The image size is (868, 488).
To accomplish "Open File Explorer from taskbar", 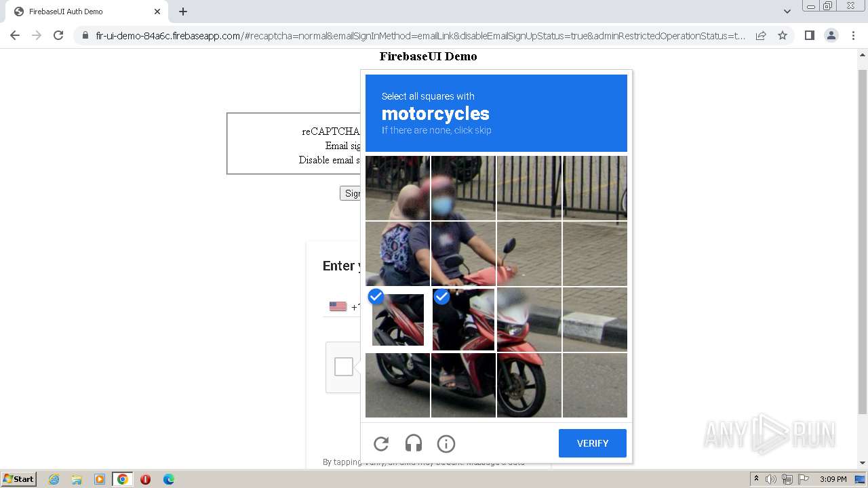I will [77, 479].
